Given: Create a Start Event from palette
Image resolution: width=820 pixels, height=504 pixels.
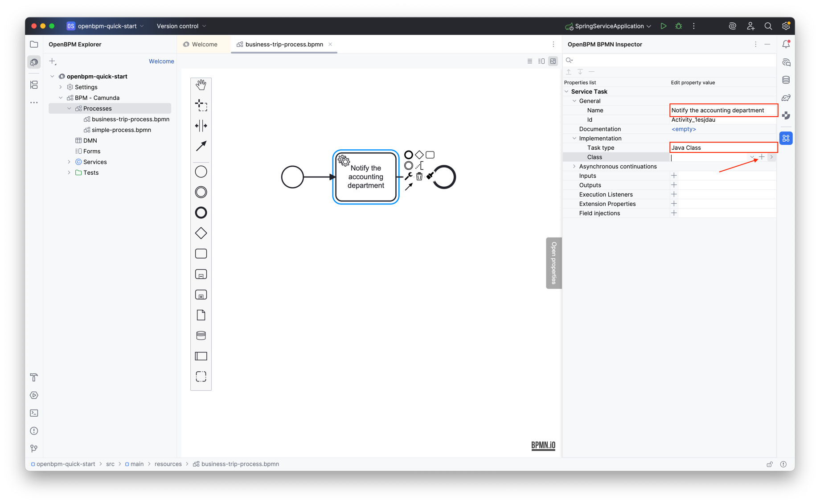Looking at the screenshot, I should [201, 172].
